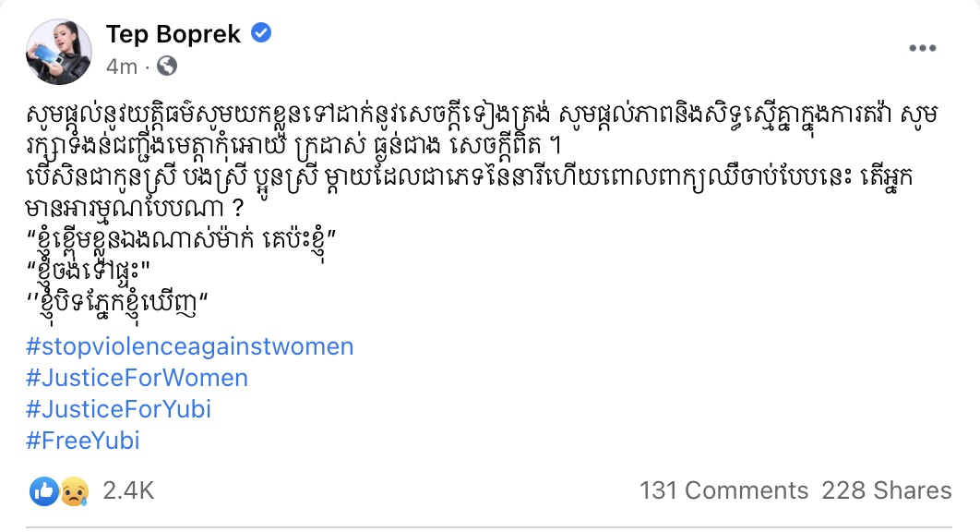Click the blue verified badge beside the name
980x532 pixels.
262,34
